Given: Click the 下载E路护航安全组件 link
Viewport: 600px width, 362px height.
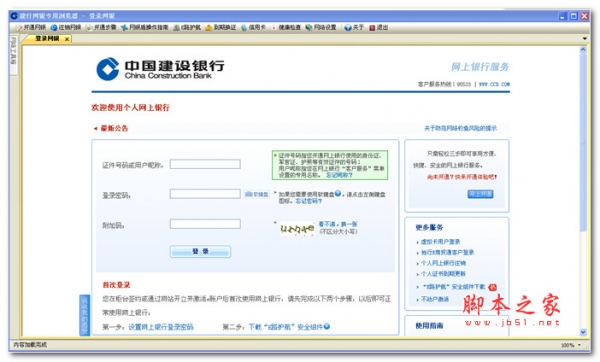Looking at the screenshot, I should pyautogui.click(x=286, y=327).
